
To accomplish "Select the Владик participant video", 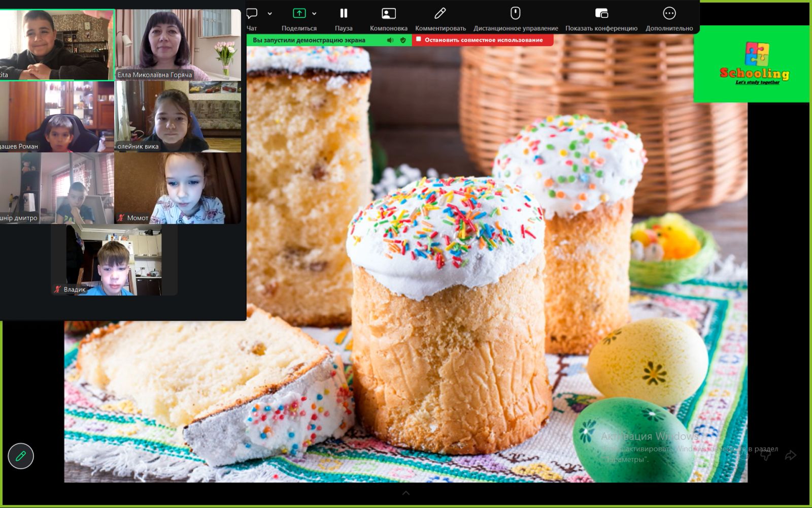I will click(114, 260).
